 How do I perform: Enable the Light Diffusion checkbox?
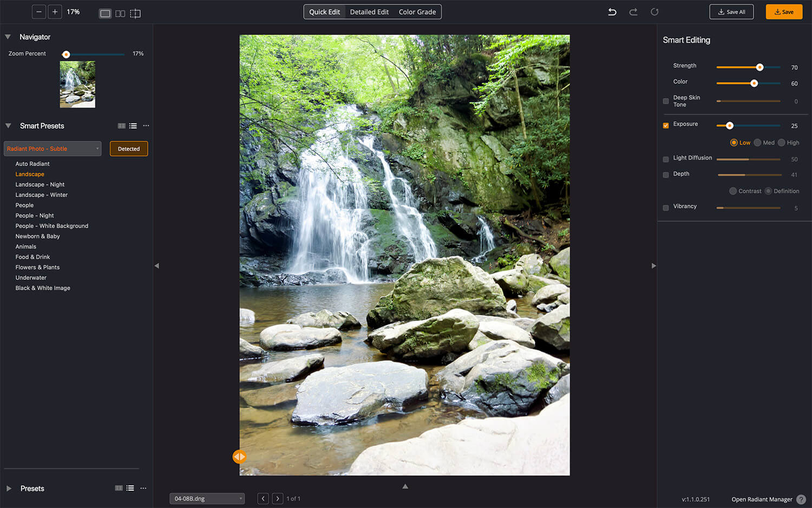coord(666,159)
